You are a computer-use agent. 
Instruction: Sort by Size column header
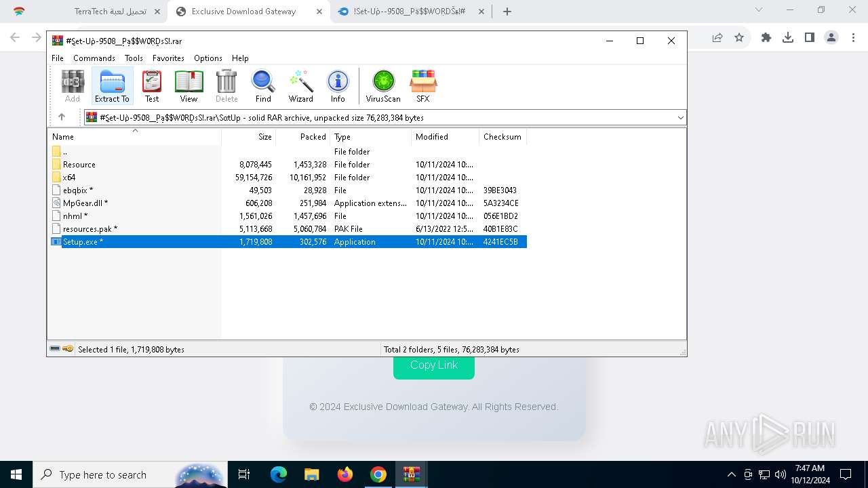tap(249, 137)
